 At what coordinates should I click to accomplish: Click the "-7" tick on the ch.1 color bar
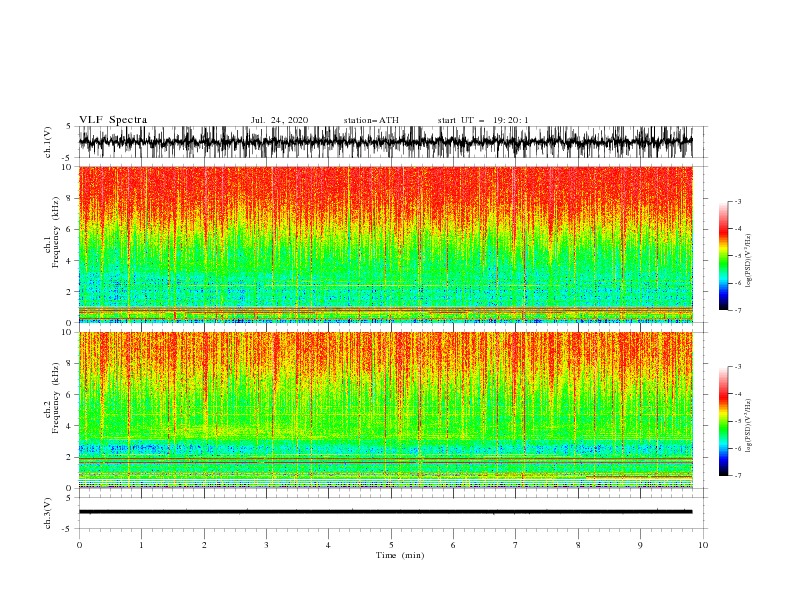737,310
